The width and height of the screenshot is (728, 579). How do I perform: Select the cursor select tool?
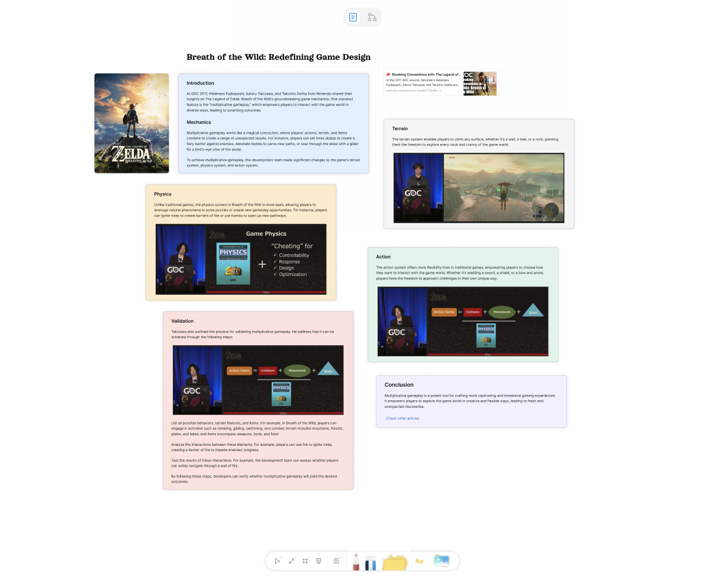click(277, 561)
